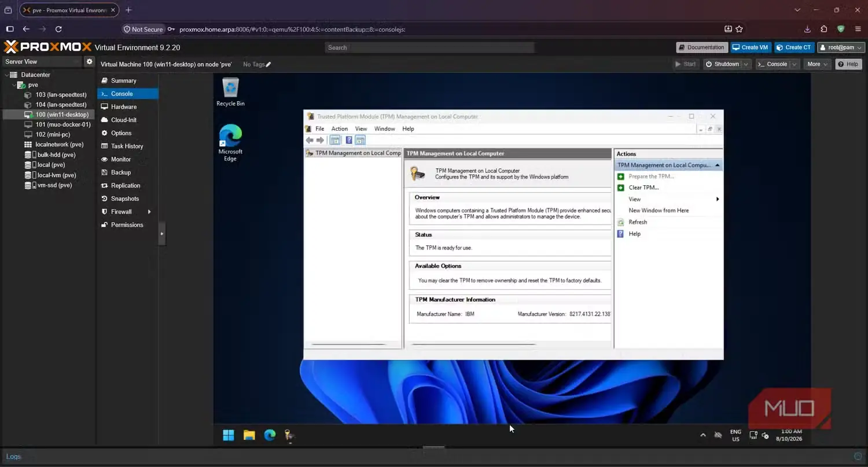This screenshot has width=868, height=467.
Task: Open File Explorer from the guest taskbar
Action: [249, 435]
